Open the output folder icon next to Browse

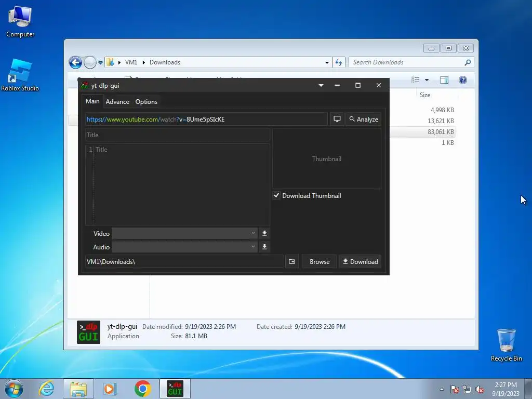pyautogui.click(x=292, y=262)
